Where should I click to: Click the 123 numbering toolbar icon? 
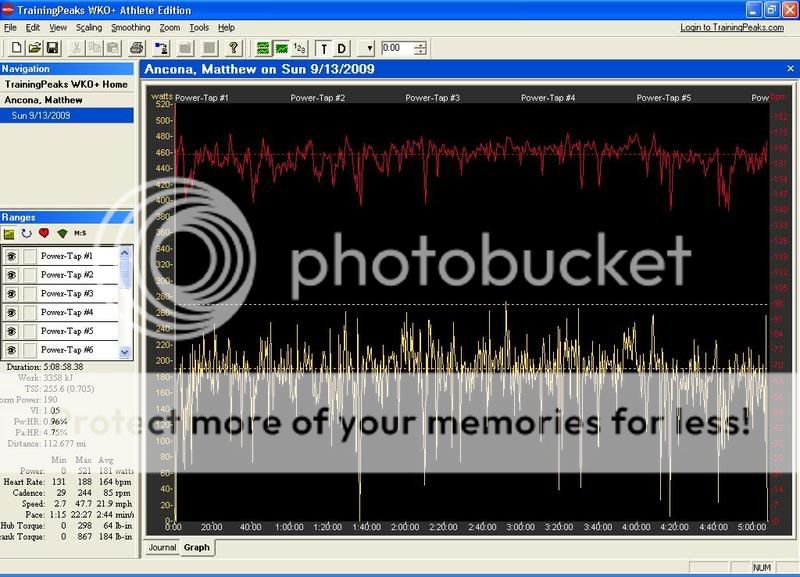click(x=299, y=48)
